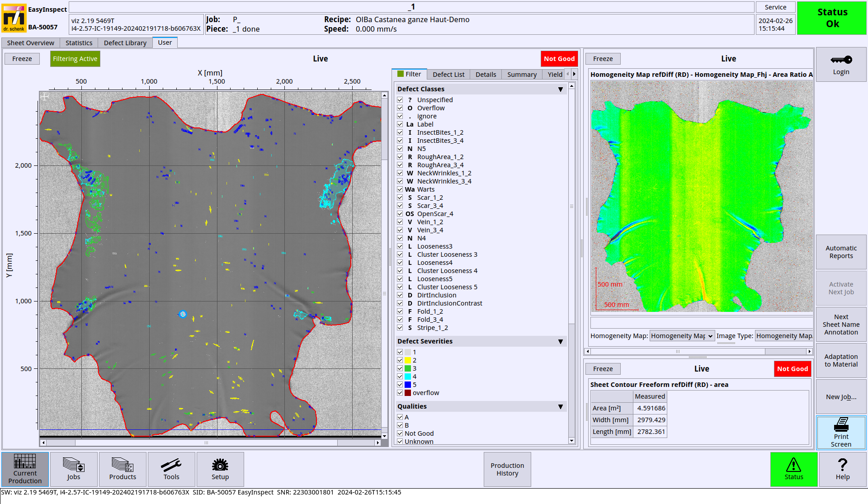Toggle DirtInclusionContrast checkbox

400,303
